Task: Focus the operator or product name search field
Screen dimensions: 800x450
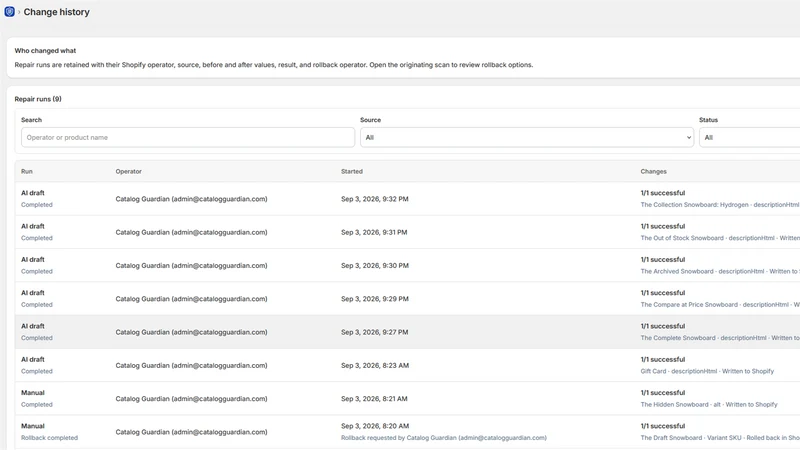Action: point(188,137)
